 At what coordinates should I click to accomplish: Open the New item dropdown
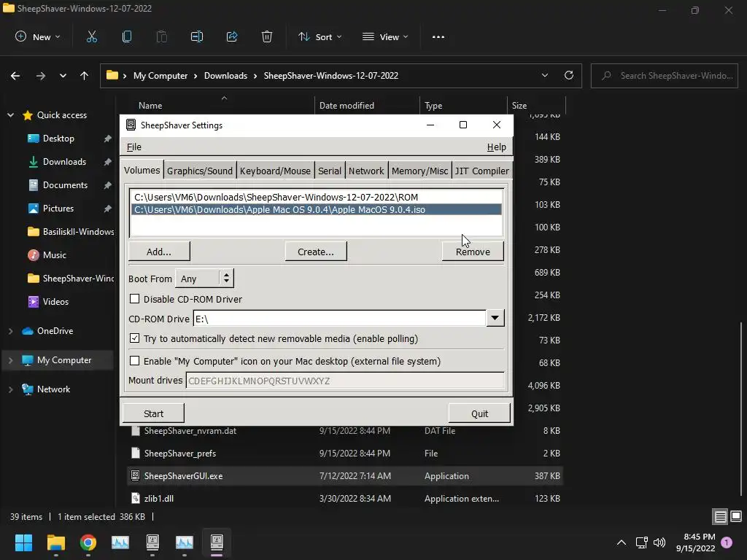(38, 36)
